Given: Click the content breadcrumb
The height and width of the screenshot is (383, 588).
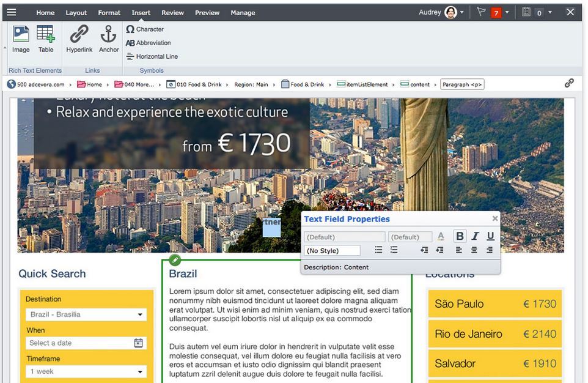Looking at the screenshot, I should 415,84.
